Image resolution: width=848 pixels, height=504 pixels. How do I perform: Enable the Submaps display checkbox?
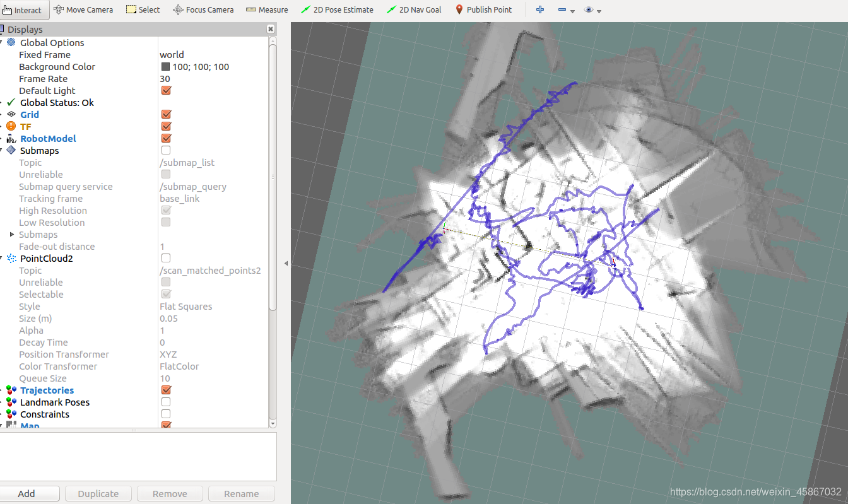coord(166,150)
